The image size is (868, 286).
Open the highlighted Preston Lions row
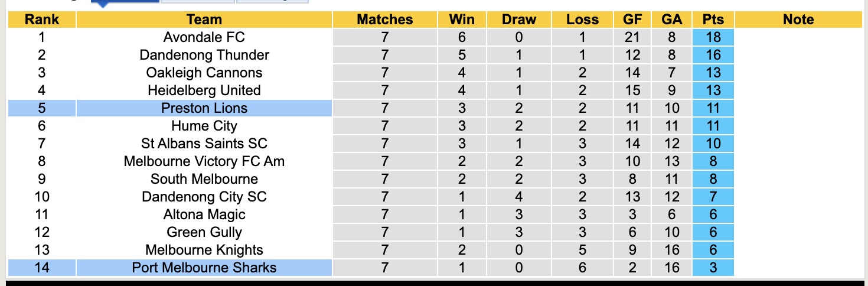pos(204,108)
